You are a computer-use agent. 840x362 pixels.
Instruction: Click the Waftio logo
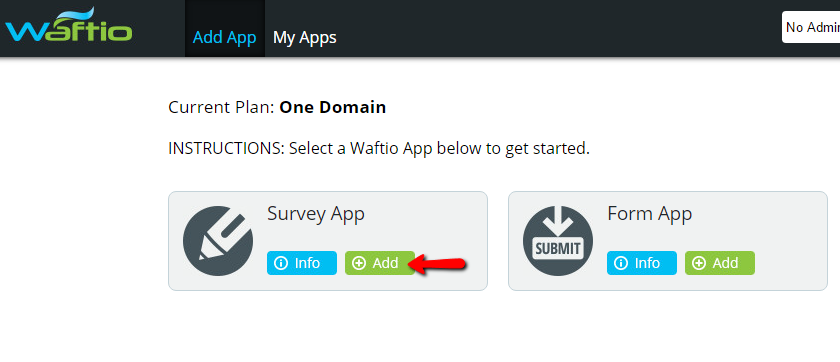pos(68,25)
